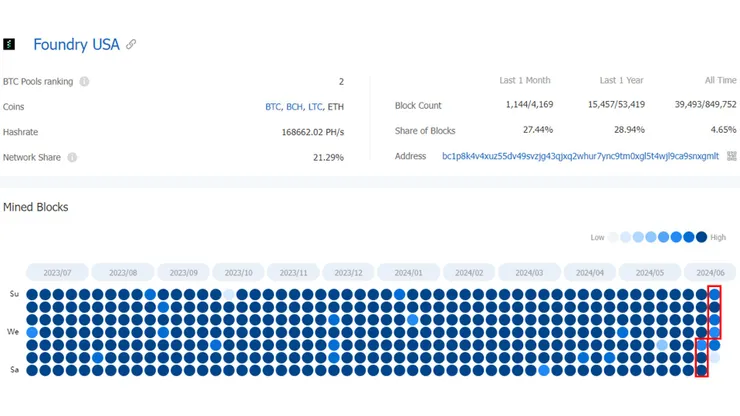The height and width of the screenshot is (416, 740).
Task: Click the network share value 21.29%
Action: (x=328, y=157)
